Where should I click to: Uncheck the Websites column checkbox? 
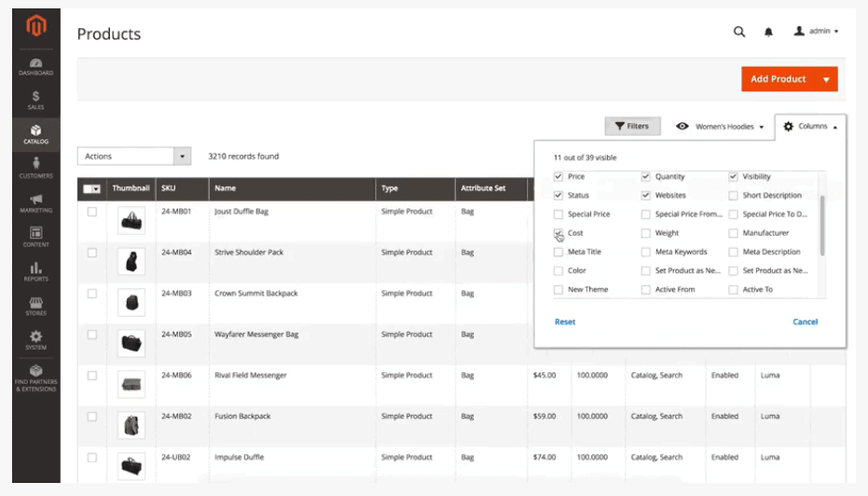click(x=645, y=196)
